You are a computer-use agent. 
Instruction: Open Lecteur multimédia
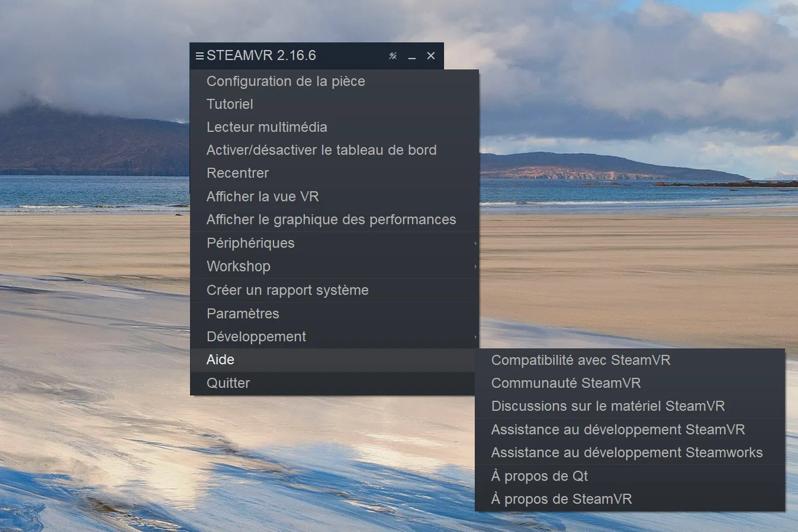(335, 127)
